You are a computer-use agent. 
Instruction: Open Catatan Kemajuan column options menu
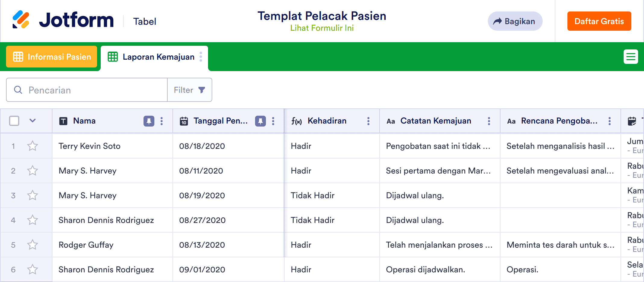tap(489, 121)
